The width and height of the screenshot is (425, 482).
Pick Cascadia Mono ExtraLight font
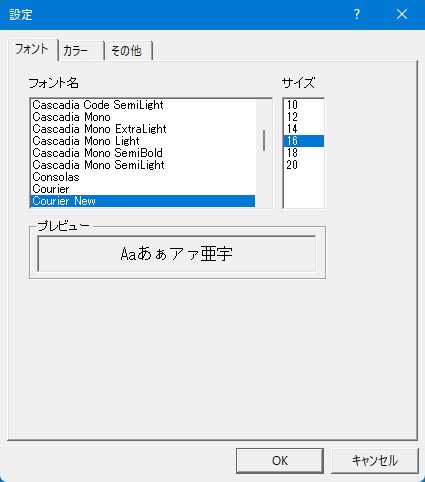(143, 129)
